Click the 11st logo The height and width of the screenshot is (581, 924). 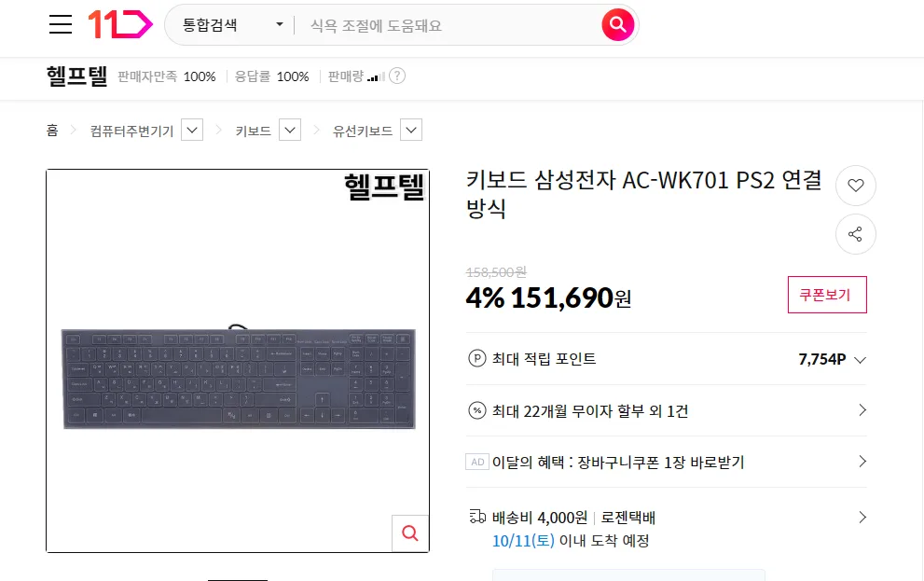pos(120,25)
